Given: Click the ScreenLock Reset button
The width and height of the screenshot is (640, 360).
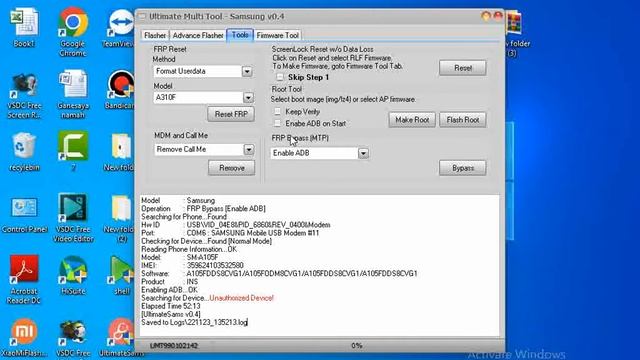Looking at the screenshot, I should (x=463, y=68).
